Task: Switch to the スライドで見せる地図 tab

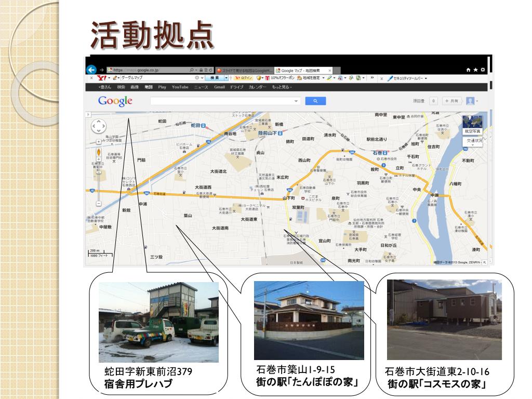Action: point(244,70)
